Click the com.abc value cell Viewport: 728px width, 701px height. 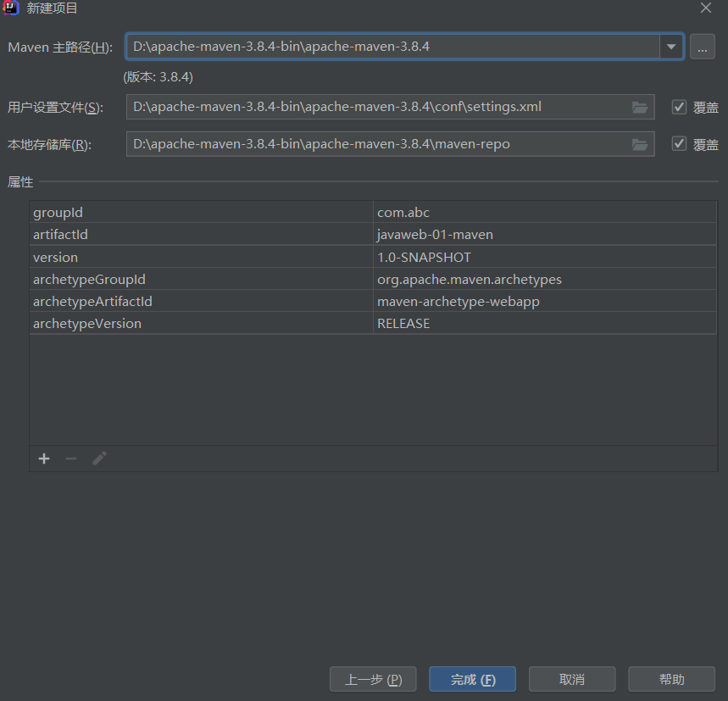pyautogui.click(x=545, y=212)
